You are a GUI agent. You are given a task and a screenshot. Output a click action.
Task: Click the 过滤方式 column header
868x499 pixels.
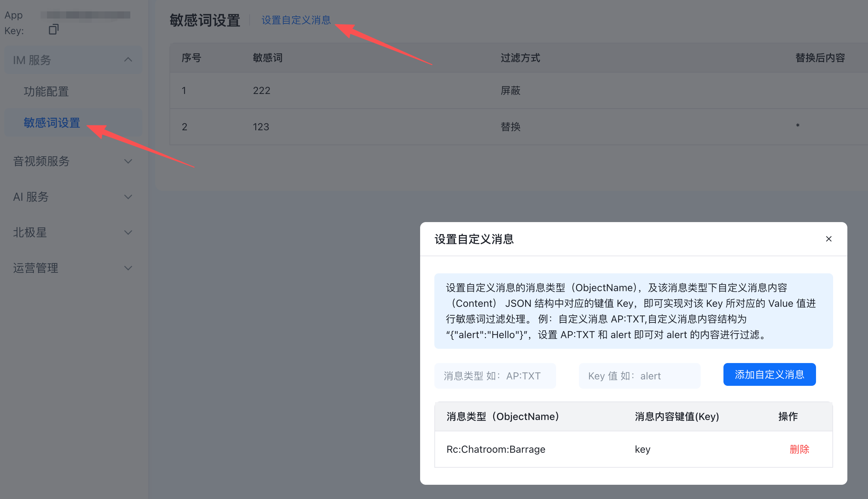[520, 58]
